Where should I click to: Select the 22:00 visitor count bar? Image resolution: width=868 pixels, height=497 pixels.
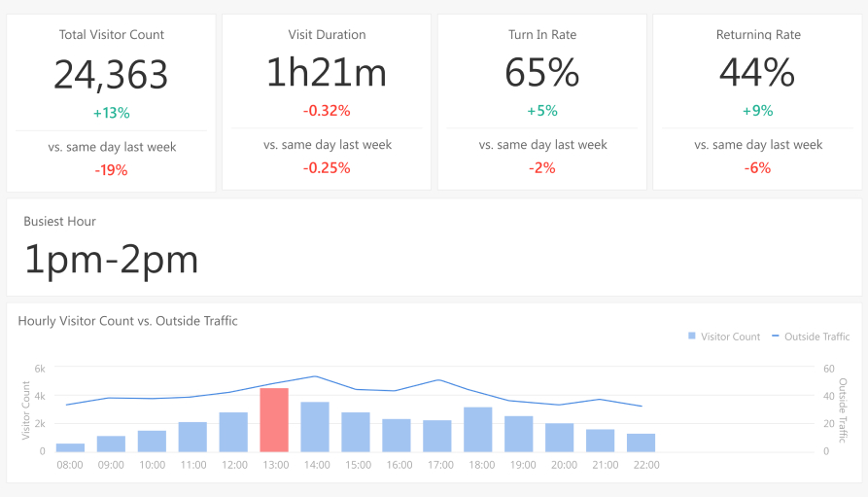[x=642, y=443]
